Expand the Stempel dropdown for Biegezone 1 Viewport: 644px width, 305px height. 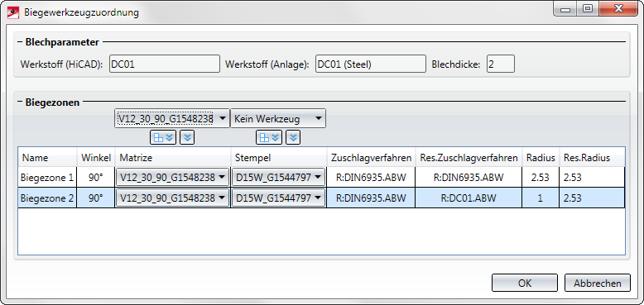coord(278,177)
